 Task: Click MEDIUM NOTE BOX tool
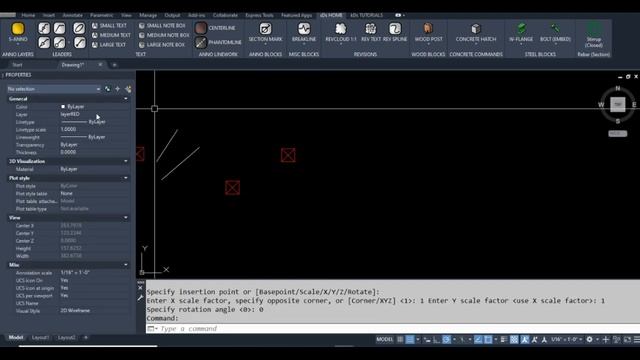point(164,35)
